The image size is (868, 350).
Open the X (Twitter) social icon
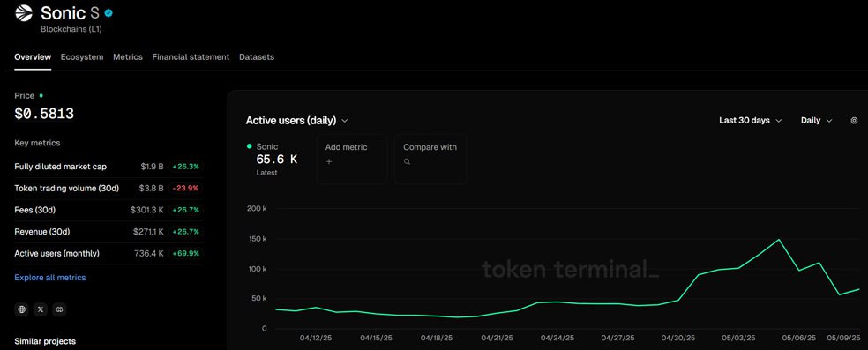pos(41,309)
